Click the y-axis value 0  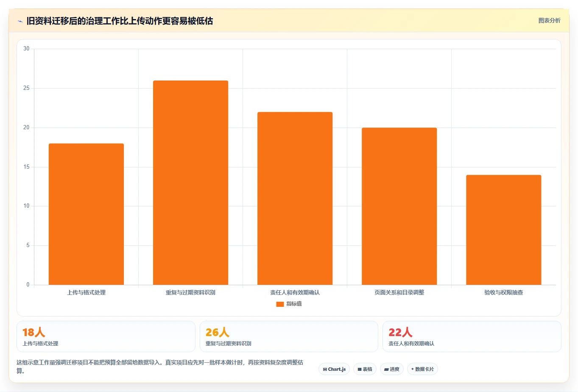(x=28, y=285)
